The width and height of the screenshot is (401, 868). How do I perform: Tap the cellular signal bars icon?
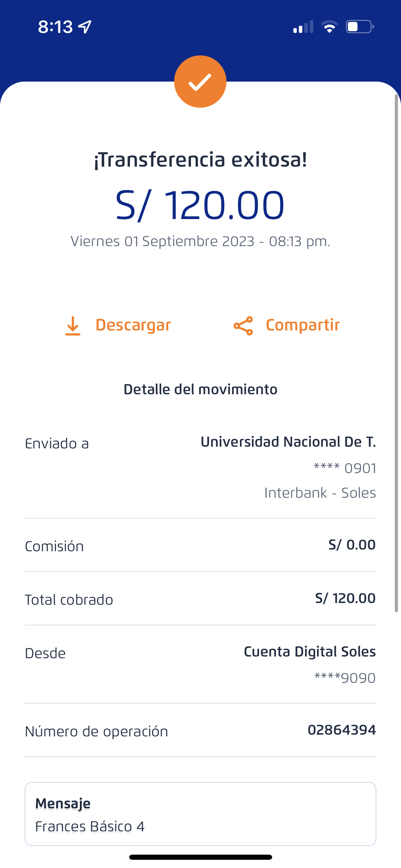(x=303, y=27)
